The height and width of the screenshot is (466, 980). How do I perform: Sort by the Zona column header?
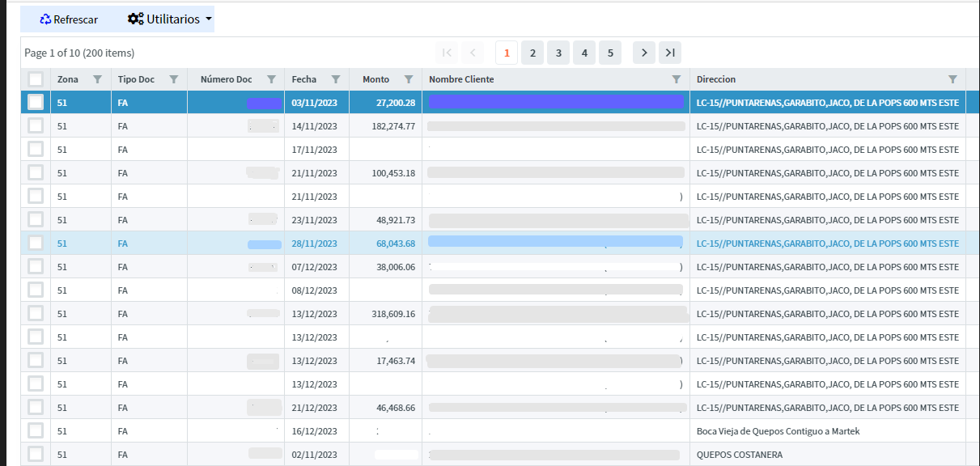pyautogui.click(x=68, y=79)
